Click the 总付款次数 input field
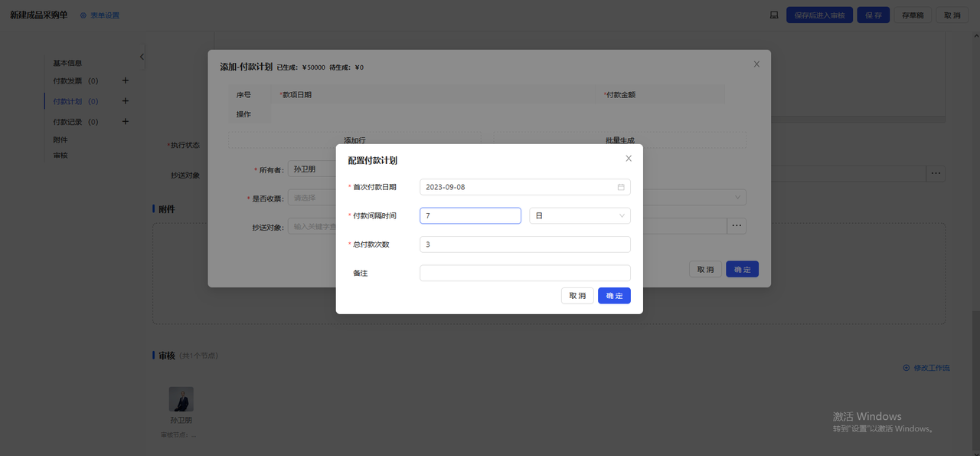This screenshot has width=980, height=456. 524,244
